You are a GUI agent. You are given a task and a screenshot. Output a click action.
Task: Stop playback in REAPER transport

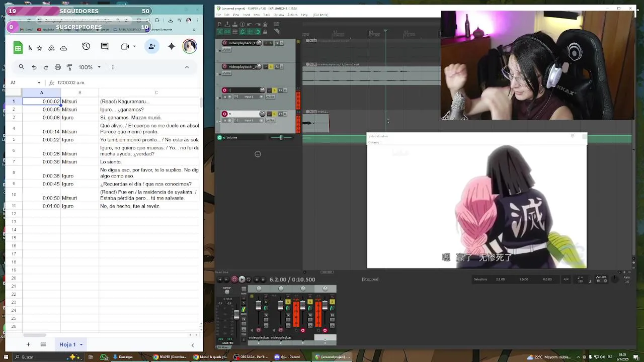point(257,280)
